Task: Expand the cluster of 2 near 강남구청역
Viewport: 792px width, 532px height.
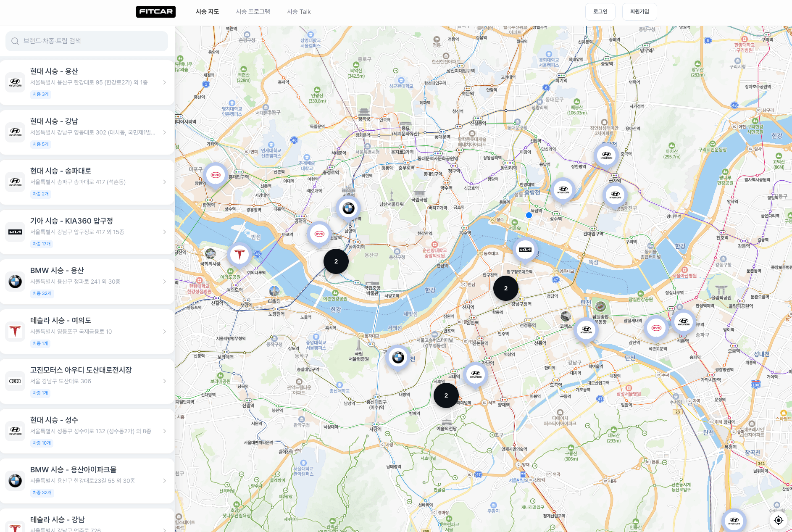Action: 506,288
